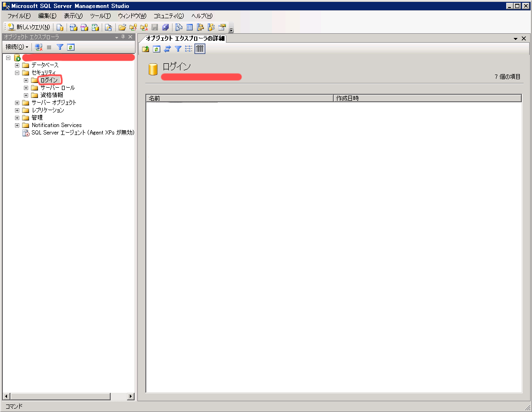Click the Synchronize arrows icon in details toolbar
Image resolution: width=532 pixels, height=412 pixels.
click(x=167, y=49)
